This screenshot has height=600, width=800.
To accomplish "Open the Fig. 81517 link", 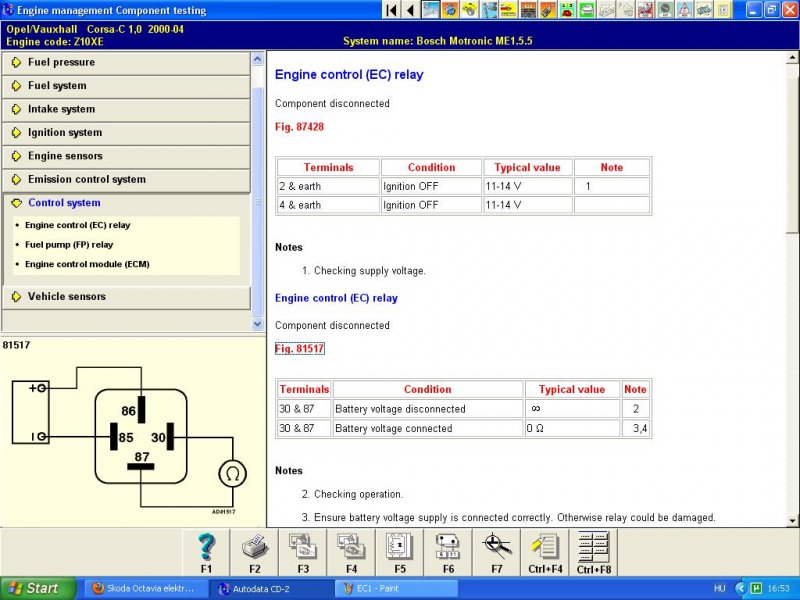I will click(x=299, y=349).
